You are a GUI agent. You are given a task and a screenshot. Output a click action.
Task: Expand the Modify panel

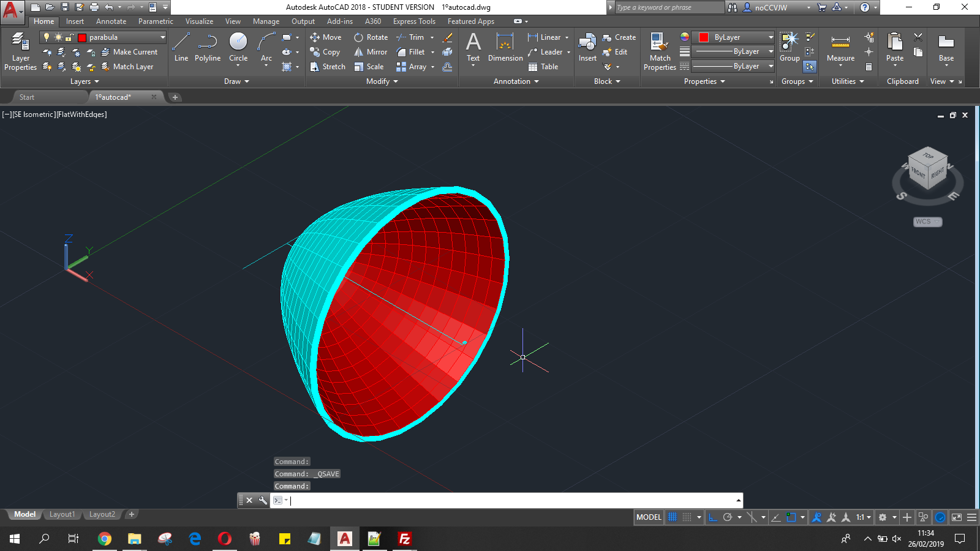tap(382, 81)
